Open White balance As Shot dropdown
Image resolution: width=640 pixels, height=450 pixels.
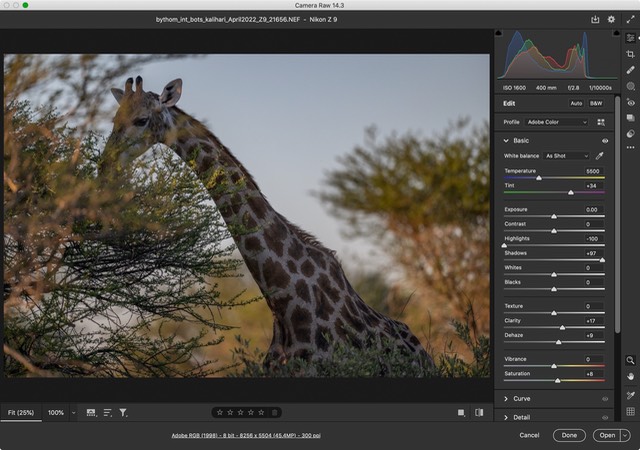[x=566, y=156]
